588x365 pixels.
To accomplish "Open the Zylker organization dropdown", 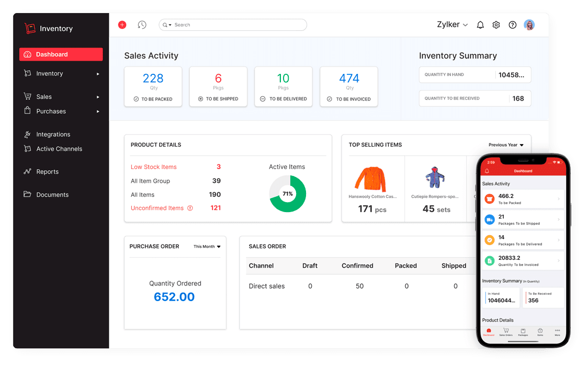I will coord(451,25).
